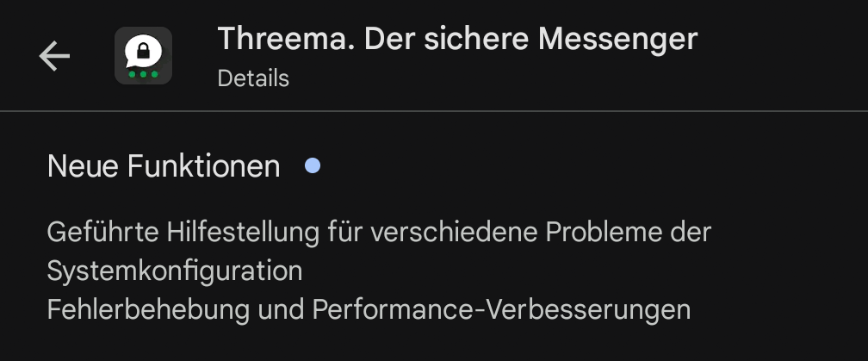Click the Threema app icon
The height and width of the screenshot is (361, 868).
(x=143, y=56)
